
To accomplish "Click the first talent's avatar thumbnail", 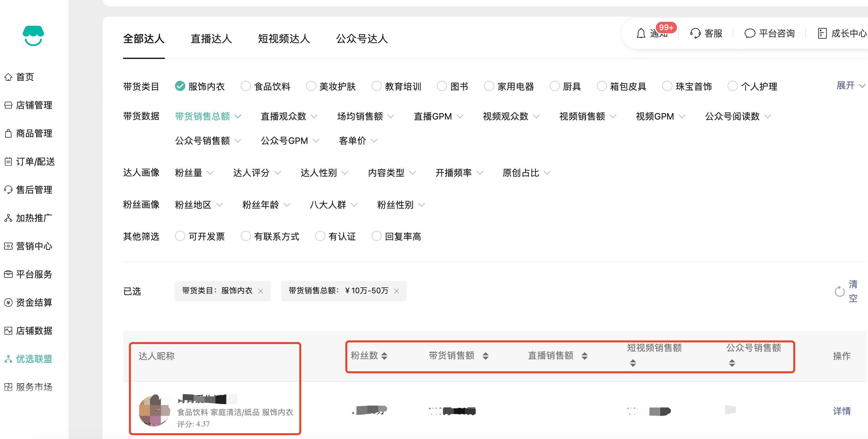I will click(x=154, y=411).
